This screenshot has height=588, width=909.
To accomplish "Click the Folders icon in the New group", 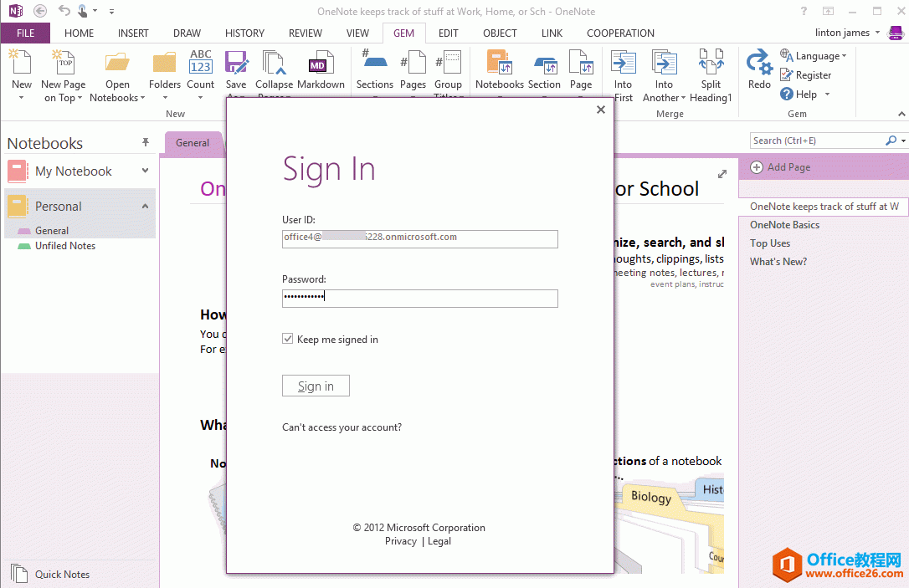I will [164, 71].
